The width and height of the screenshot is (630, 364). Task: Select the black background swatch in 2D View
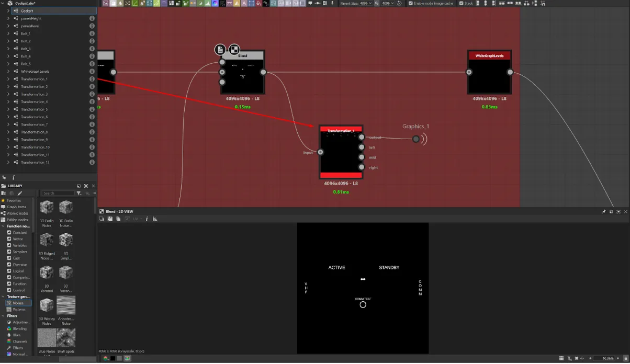click(x=113, y=358)
